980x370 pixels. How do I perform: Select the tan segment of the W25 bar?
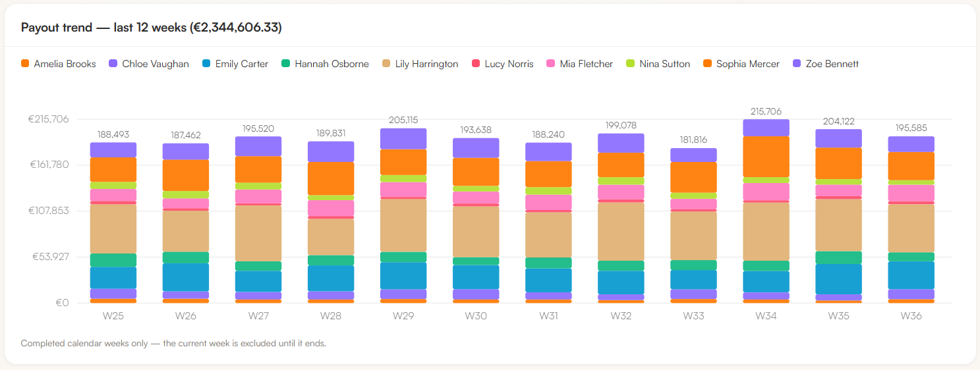[113, 228]
